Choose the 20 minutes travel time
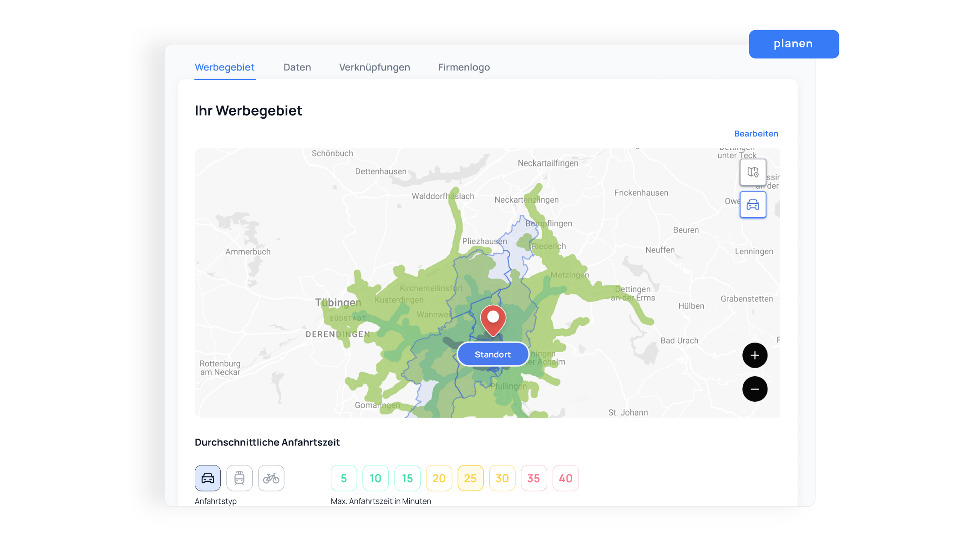Screen dimensions: 980x551 pos(439,478)
